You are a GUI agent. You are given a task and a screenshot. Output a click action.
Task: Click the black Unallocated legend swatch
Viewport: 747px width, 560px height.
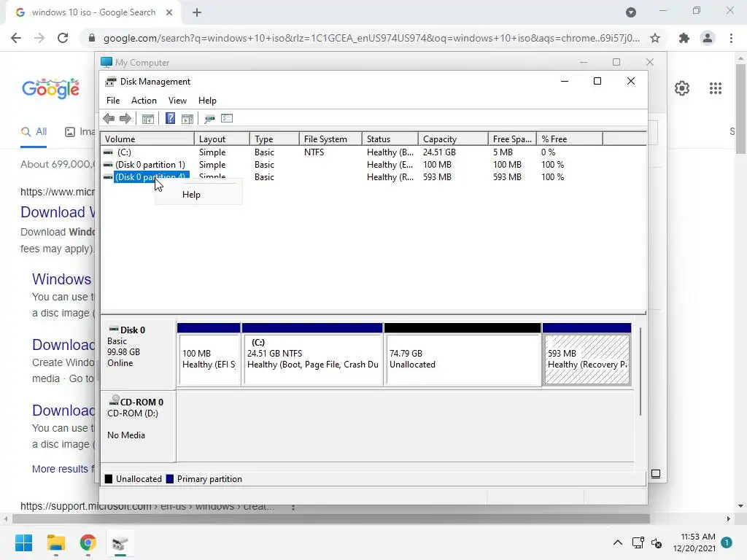[109, 479]
